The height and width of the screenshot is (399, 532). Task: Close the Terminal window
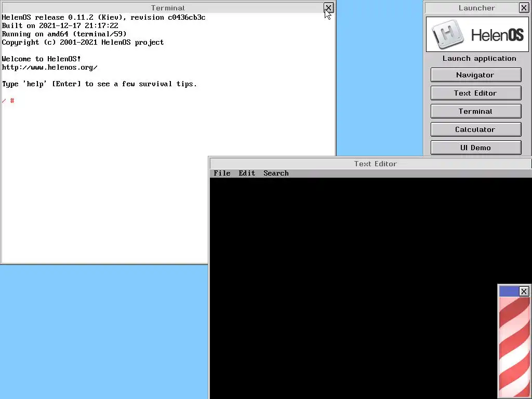328,7
